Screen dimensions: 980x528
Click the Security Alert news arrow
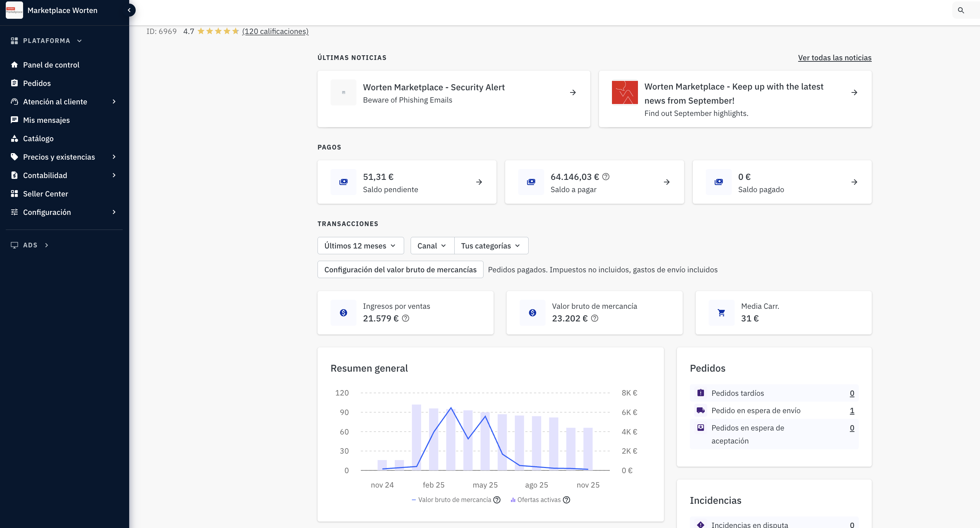click(x=573, y=92)
